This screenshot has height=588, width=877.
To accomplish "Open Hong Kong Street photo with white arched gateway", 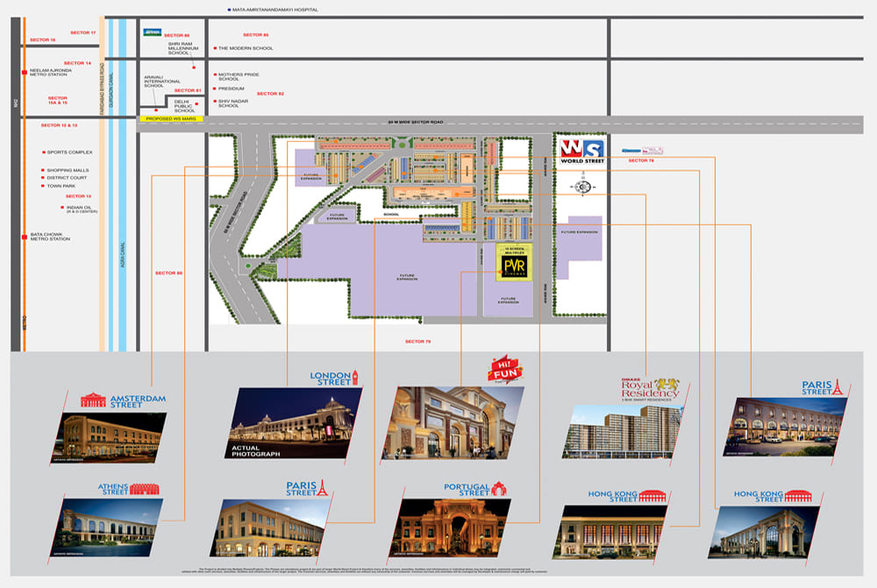I will [764, 532].
